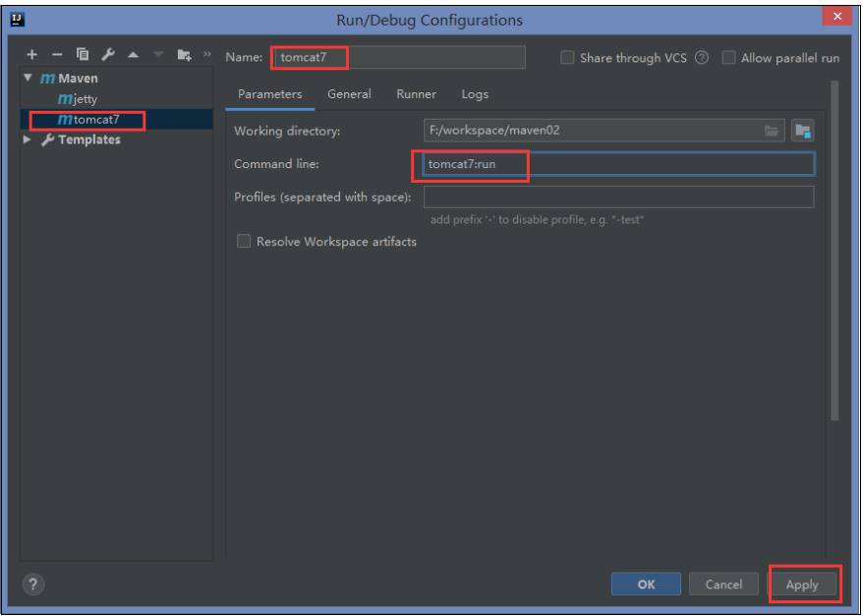Select Maven project button beside working directory
The image size is (863, 616).
pyautogui.click(x=802, y=131)
